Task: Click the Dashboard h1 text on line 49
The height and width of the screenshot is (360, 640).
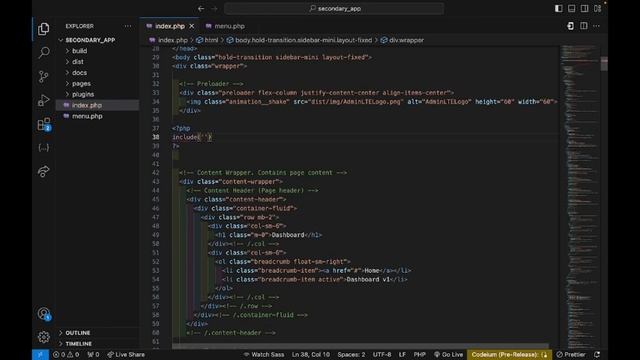Action: tap(288, 235)
